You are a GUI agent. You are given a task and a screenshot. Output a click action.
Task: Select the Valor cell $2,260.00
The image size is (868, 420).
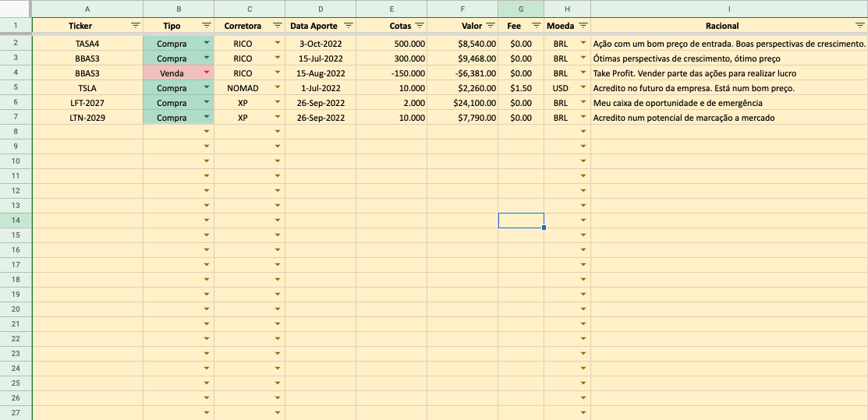[462, 87]
